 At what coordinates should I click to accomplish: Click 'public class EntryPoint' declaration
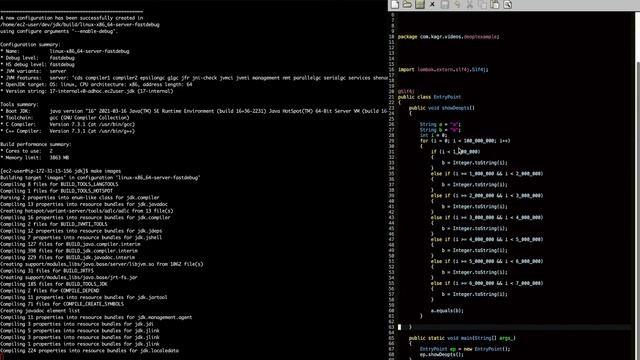click(x=429, y=97)
